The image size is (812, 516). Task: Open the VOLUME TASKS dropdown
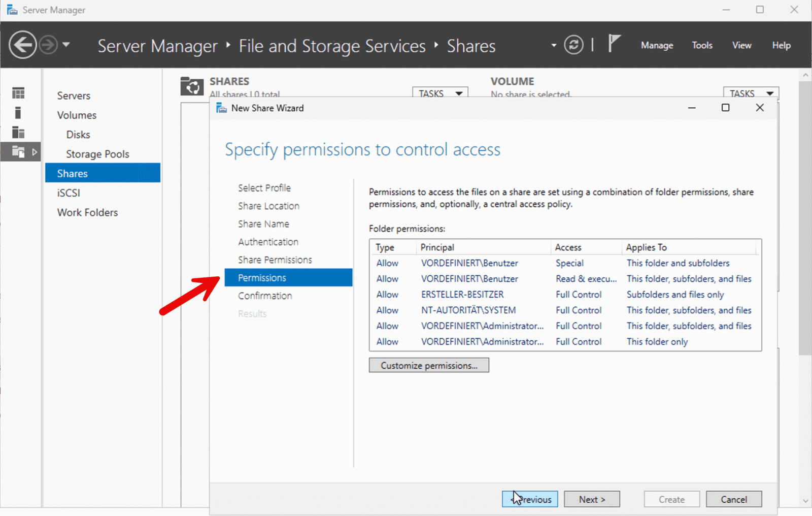[751, 93]
